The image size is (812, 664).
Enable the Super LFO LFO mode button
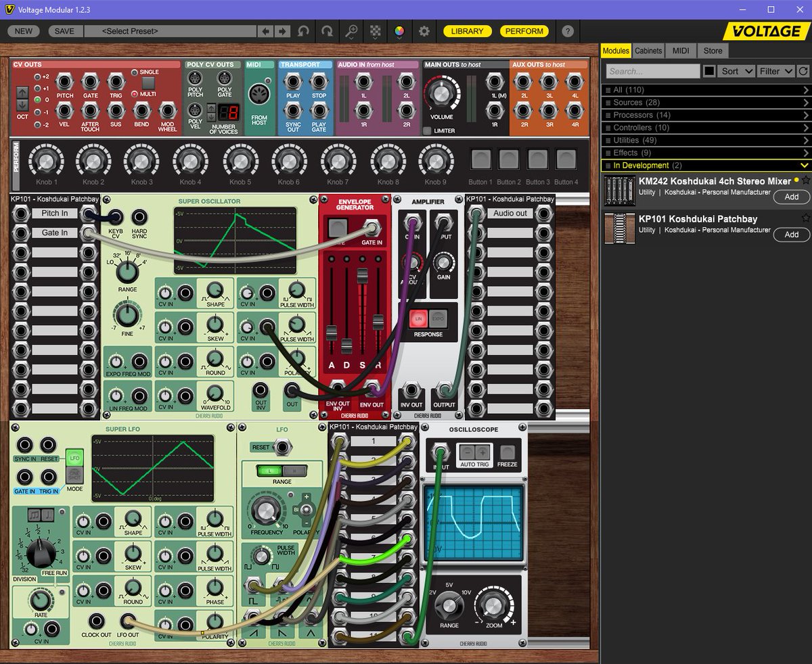(x=75, y=458)
